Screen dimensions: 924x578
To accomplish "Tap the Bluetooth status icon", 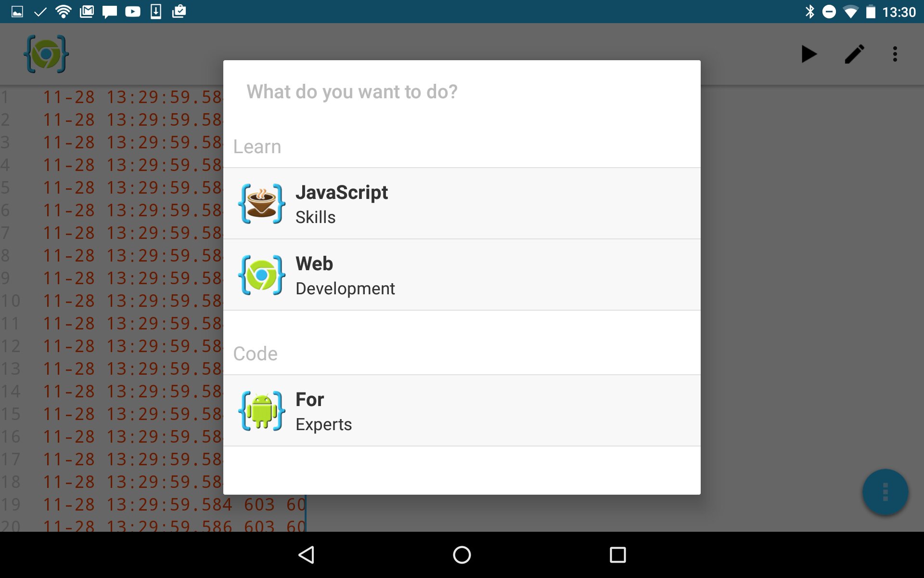I will click(810, 12).
